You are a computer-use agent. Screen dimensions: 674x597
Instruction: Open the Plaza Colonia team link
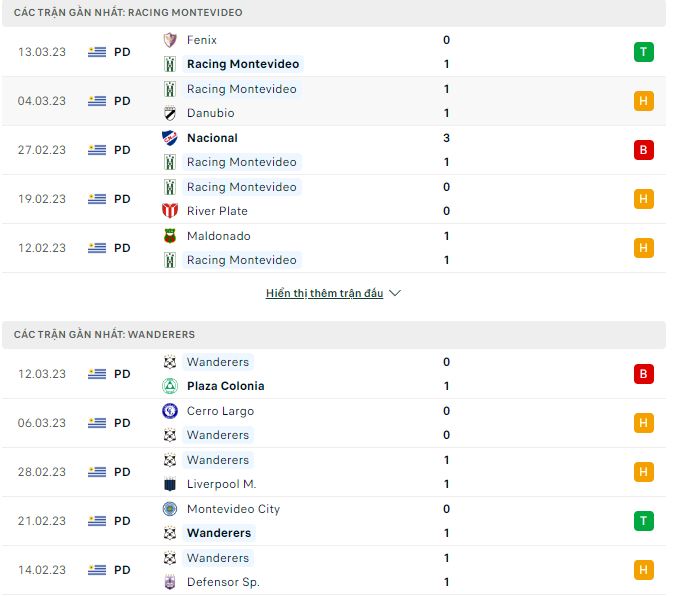pos(225,386)
